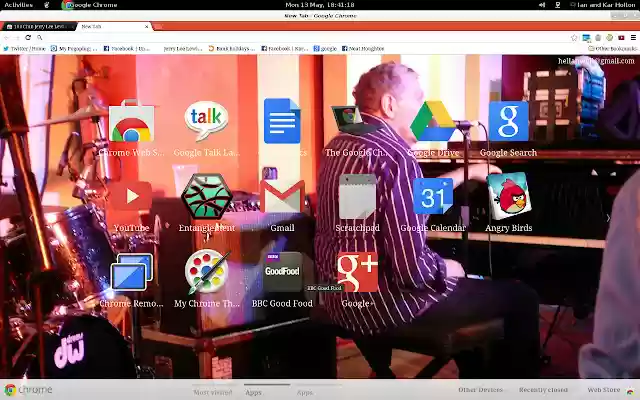
Task: Click the blue extension icon beside the star
Action: point(586,38)
